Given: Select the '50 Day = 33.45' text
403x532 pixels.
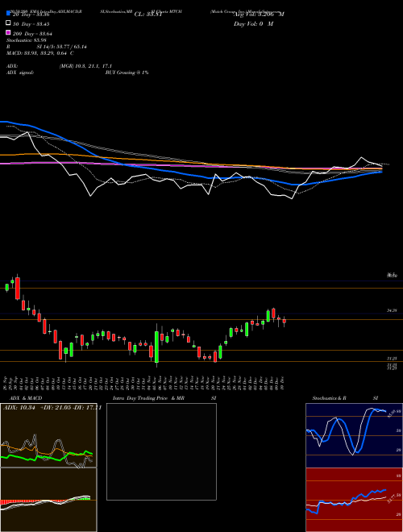Looking at the screenshot, I should (31, 24).
